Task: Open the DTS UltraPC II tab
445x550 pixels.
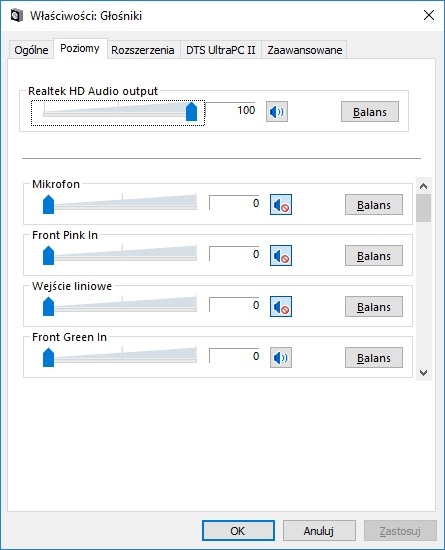Action: (x=221, y=50)
